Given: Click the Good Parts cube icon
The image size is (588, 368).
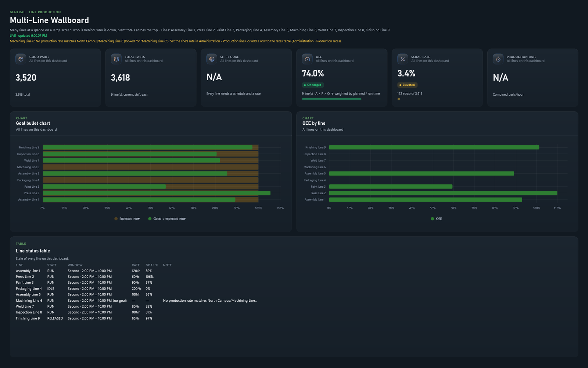Looking at the screenshot, I should tap(21, 59).
